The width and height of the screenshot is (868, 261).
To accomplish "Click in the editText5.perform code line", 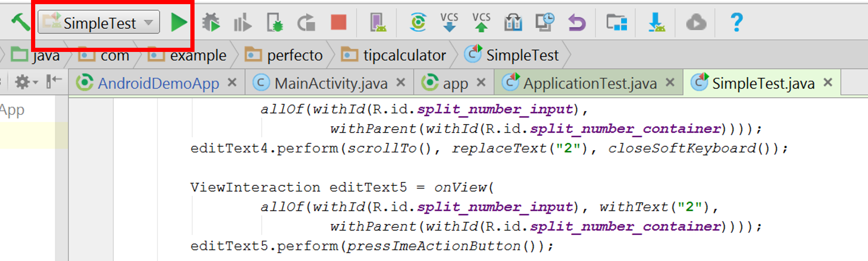I will [371, 246].
